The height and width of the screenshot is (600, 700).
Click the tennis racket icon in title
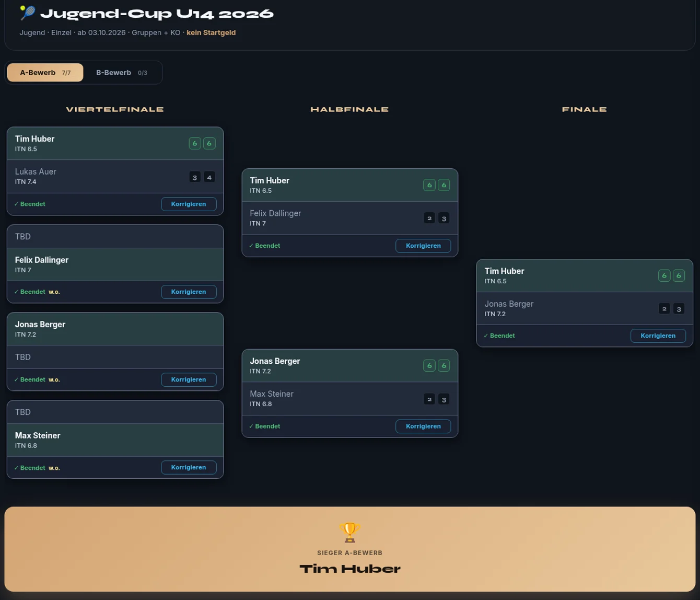[x=27, y=13]
